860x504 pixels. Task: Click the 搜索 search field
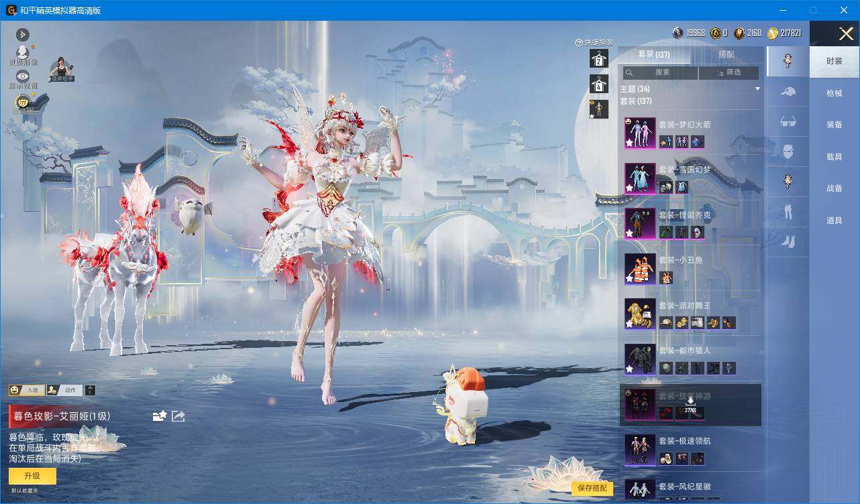click(660, 72)
